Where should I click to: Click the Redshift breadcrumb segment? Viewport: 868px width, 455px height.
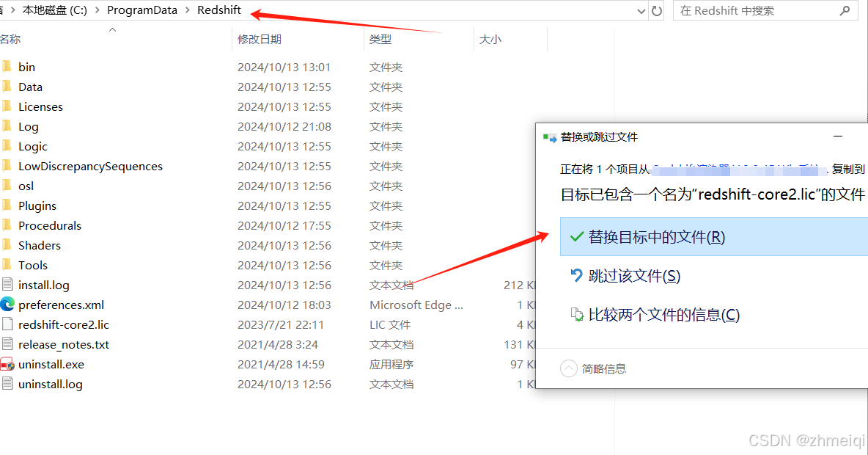pyautogui.click(x=219, y=10)
